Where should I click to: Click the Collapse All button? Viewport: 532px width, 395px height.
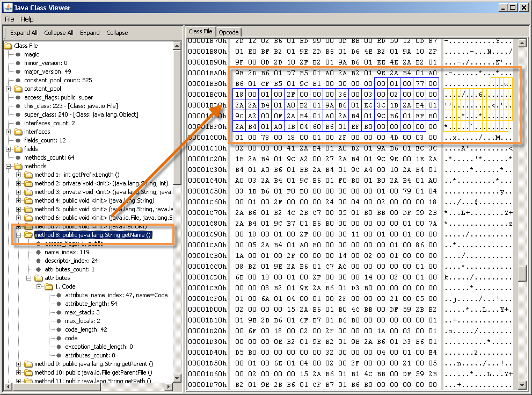click(x=59, y=33)
